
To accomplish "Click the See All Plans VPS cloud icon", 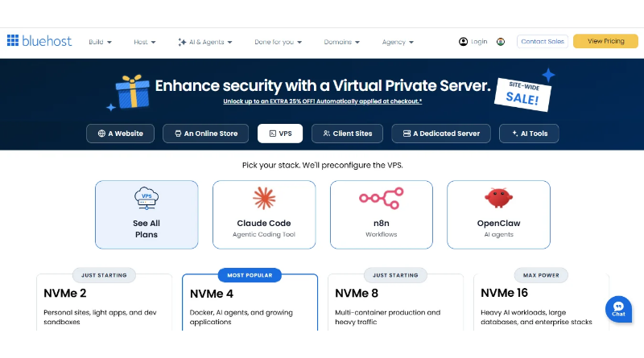I will tap(147, 198).
